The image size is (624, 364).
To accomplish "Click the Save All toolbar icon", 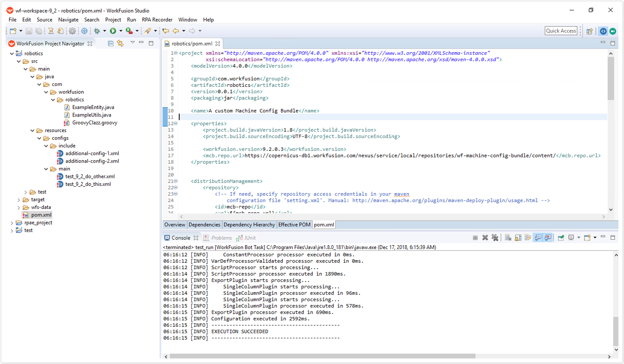I will pyautogui.click(x=39, y=31).
